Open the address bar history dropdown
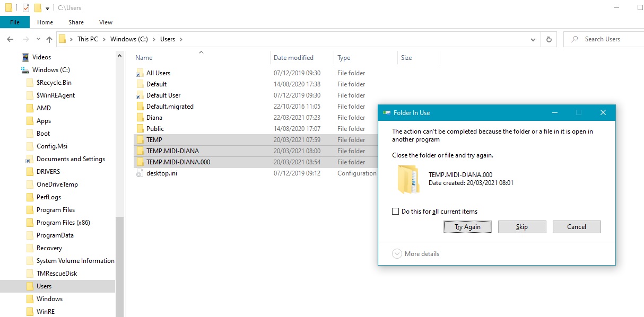 click(x=534, y=39)
